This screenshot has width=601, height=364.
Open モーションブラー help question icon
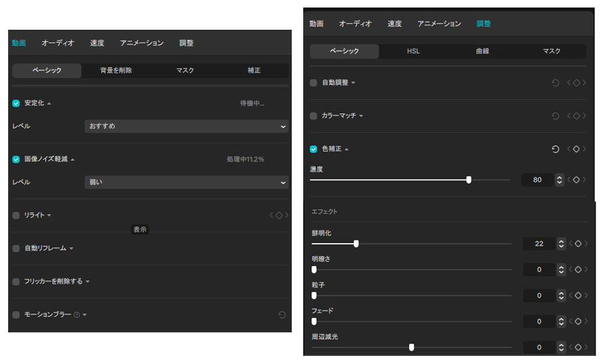coord(77,315)
